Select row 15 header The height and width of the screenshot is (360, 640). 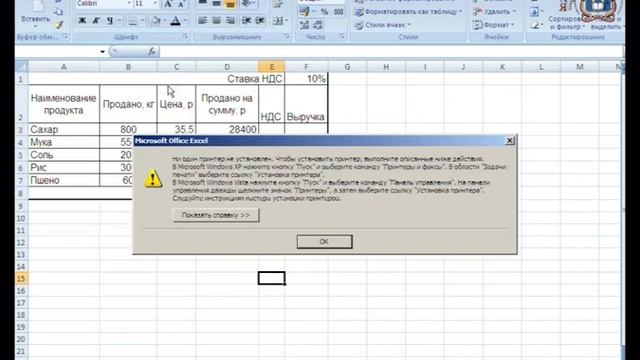(21, 278)
